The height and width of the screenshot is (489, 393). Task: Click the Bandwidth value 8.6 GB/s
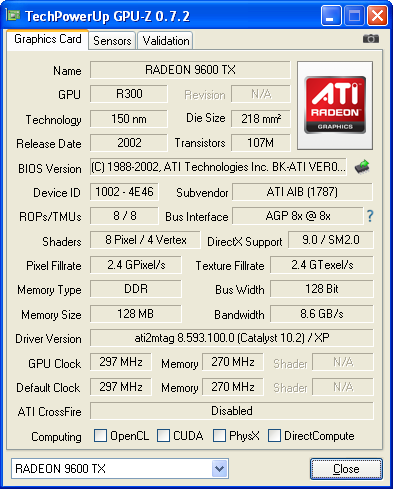tap(322, 314)
